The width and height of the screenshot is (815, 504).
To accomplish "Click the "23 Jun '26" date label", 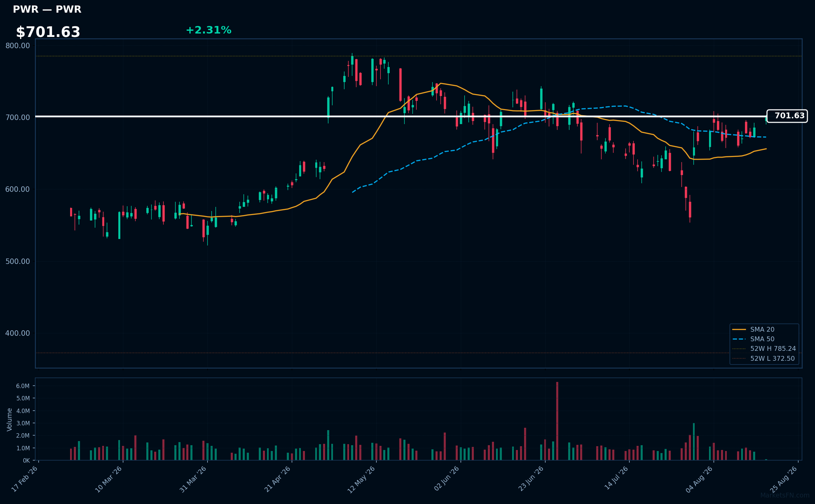I will tap(531, 479).
